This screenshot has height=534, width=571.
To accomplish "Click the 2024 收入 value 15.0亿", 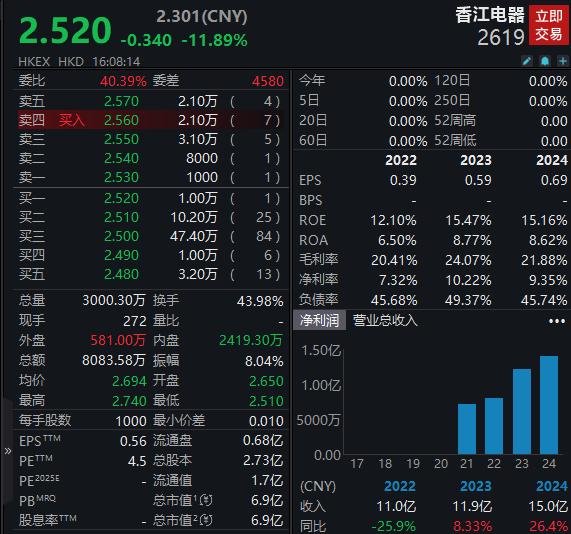I will pyautogui.click(x=548, y=506).
